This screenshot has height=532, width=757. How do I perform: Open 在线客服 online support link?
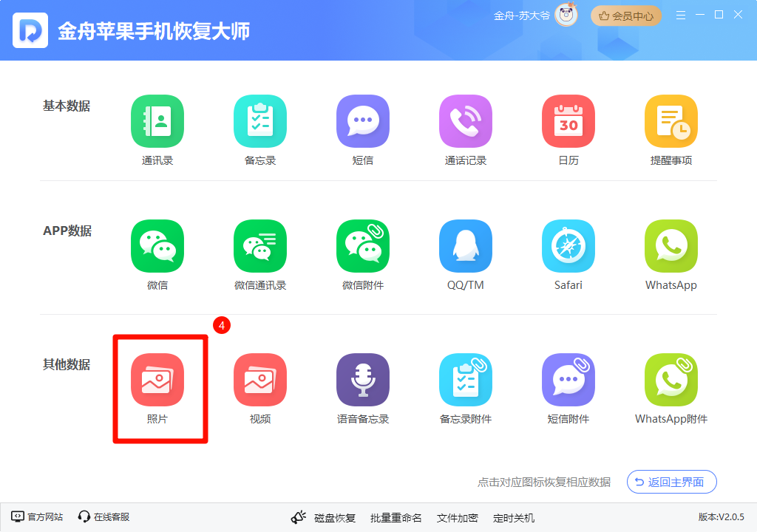[x=103, y=517]
